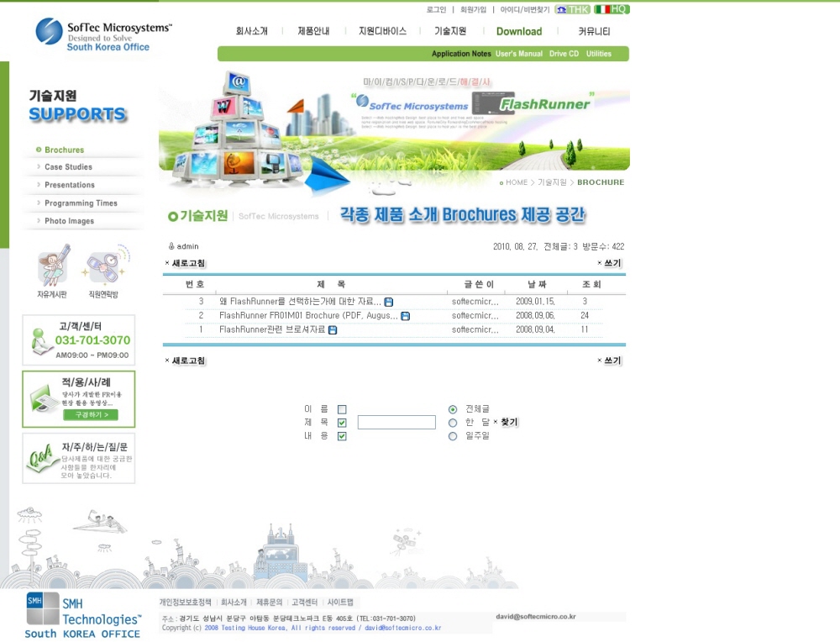Open Drive CD submenu
Image resolution: width=840 pixels, height=642 pixels.
564,54
